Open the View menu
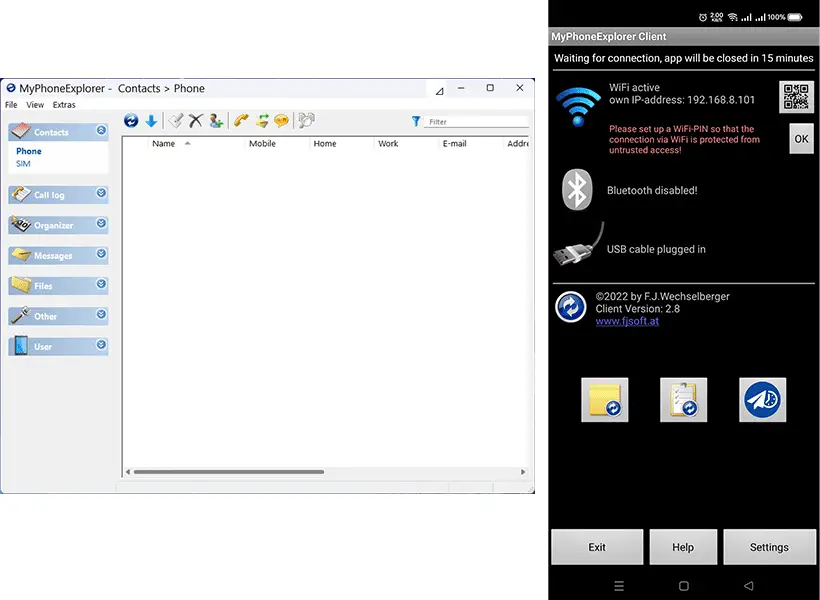This screenshot has width=820, height=600. [x=35, y=105]
